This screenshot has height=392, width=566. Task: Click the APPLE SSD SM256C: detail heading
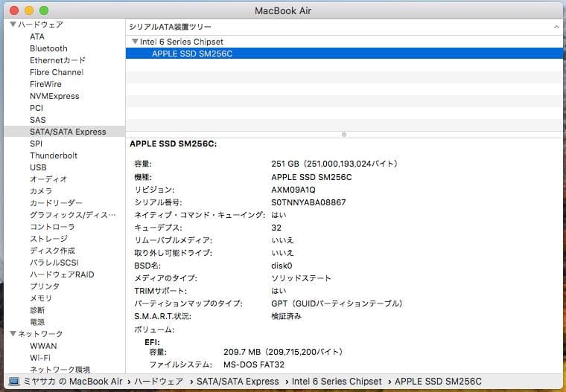174,144
